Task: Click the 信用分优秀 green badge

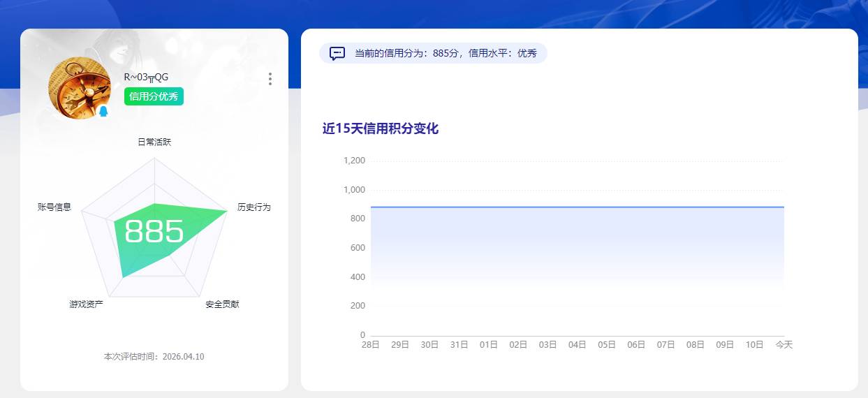Action: [154, 96]
